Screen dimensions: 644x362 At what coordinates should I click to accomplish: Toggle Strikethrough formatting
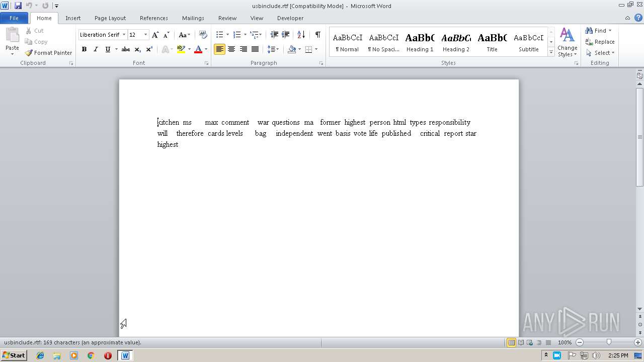pos(126,49)
